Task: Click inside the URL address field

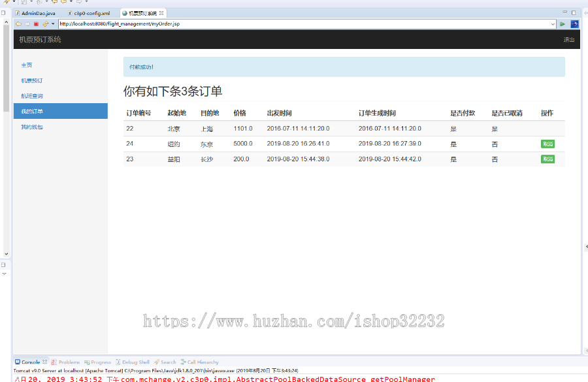Action: click(261, 24)
